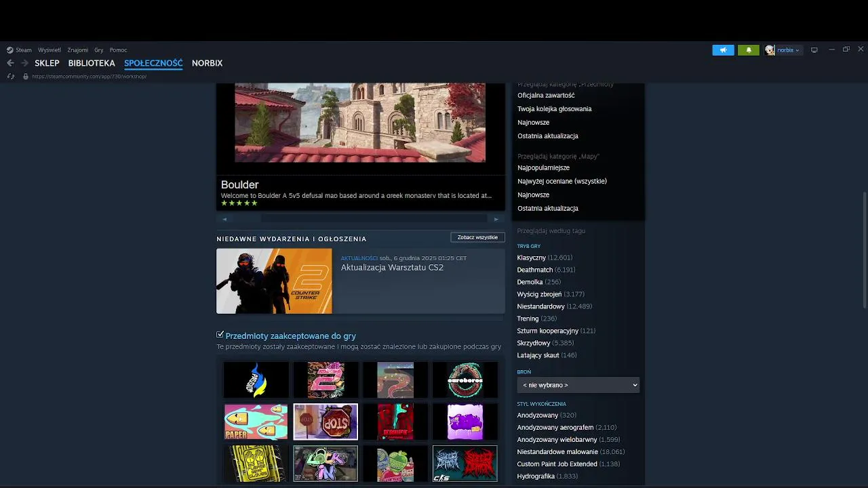Click the forward navigation arrow
Viewport: 868px width, 488px height.
click(x=24, y=63)
